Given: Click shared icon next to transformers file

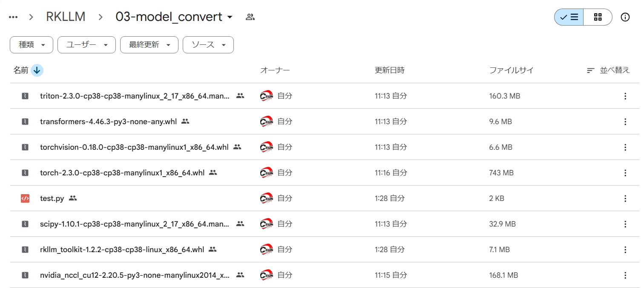Looking at the screenshot, I should [185, 122].
